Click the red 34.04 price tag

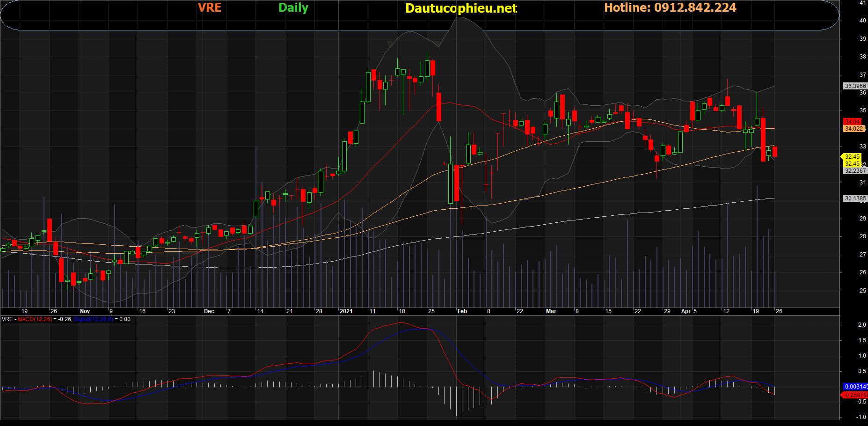(853, 122)
